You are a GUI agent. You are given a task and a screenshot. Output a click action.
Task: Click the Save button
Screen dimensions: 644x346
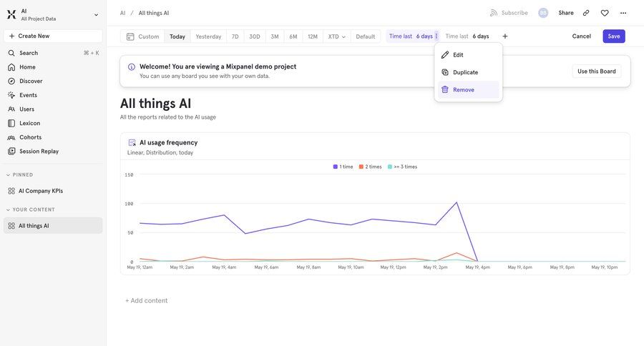613,36
